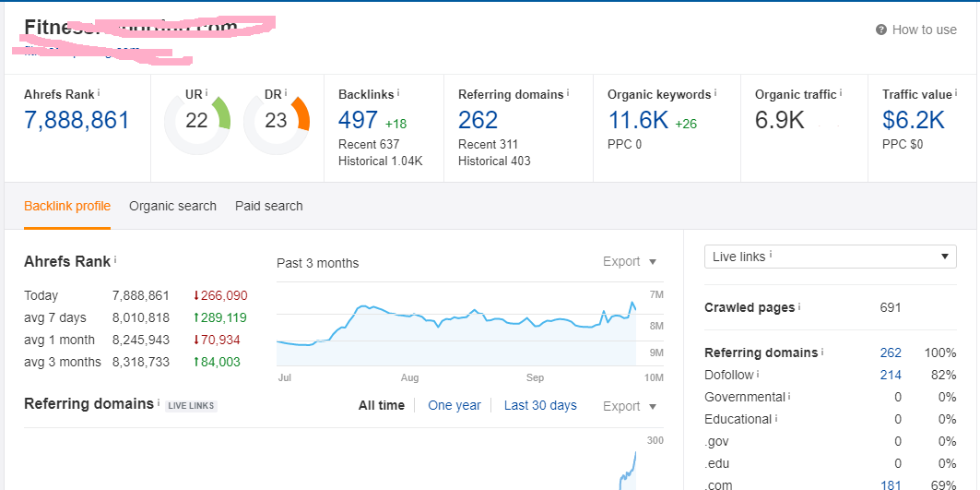The width and height of the screenshot is (980, 490).
Task: Click info icon next to Traffic value
Action: [957, 93]
